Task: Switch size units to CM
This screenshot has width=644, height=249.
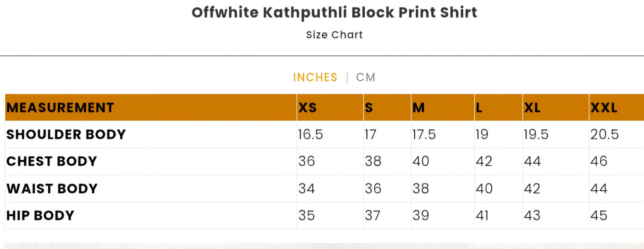Action: tap(366, 77)
